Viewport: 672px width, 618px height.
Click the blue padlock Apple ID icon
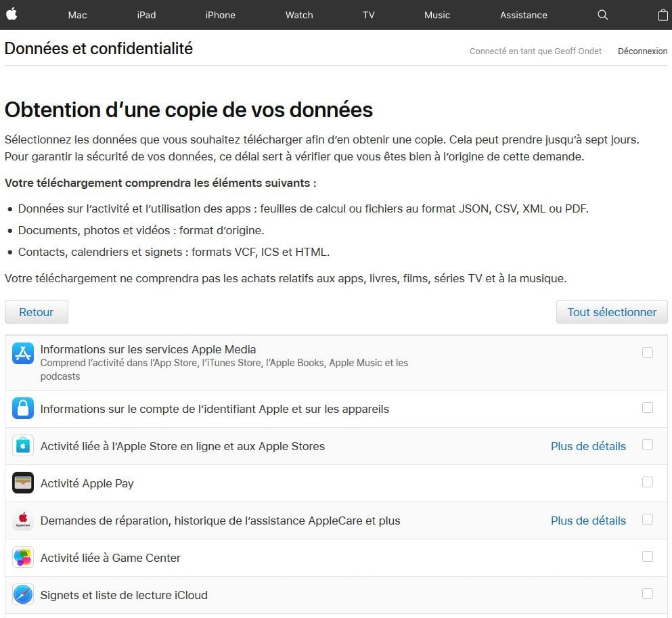click(23, 409)
